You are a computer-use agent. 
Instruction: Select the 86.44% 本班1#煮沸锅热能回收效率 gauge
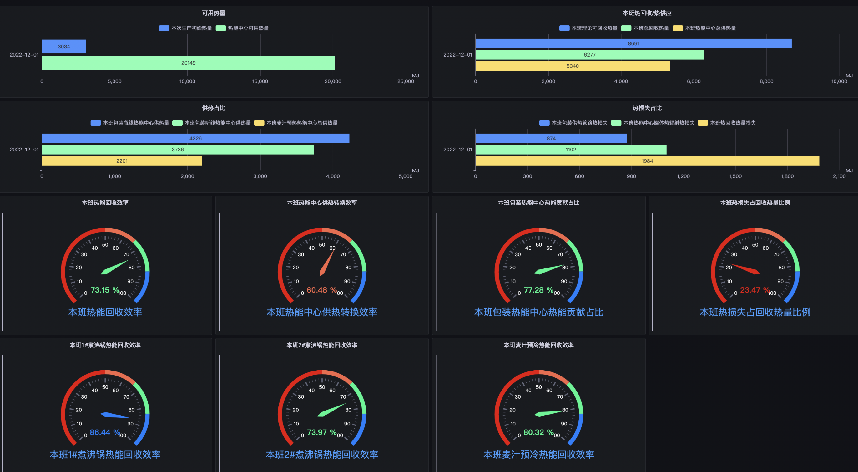pyautogui.click(x=105, y=411)
